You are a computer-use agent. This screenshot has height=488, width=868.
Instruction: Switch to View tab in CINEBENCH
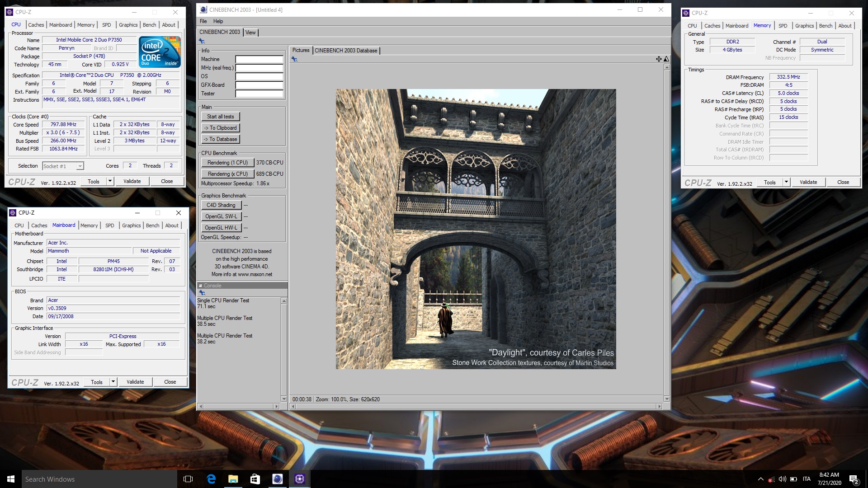point(250,33)
